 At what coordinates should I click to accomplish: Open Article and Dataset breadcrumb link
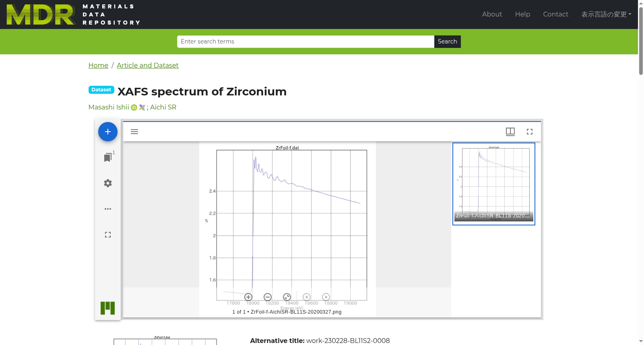[x=148, y=65]
